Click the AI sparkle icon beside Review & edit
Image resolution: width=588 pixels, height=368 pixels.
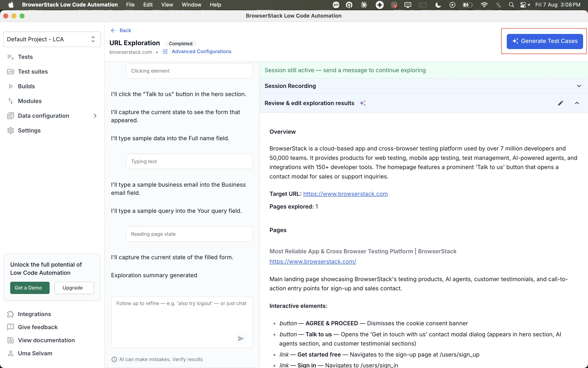363,103
